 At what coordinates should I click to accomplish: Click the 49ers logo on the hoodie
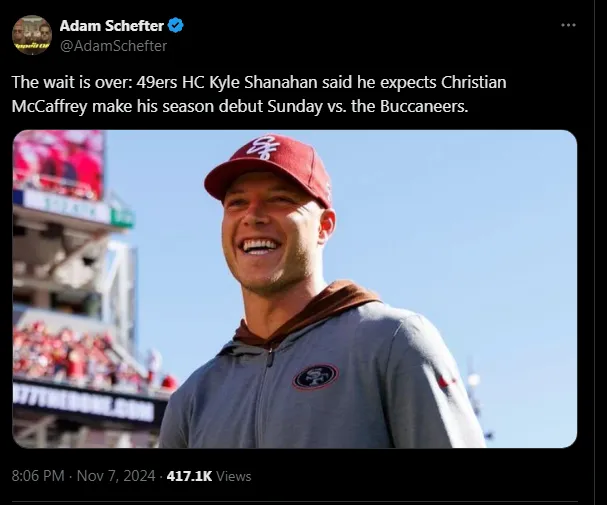(315, 376)
